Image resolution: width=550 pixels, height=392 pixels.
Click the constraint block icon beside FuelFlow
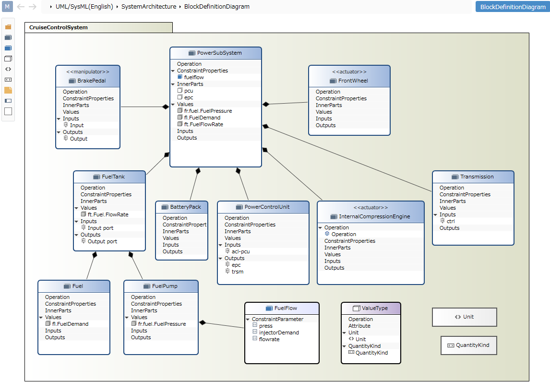(269, 308)
